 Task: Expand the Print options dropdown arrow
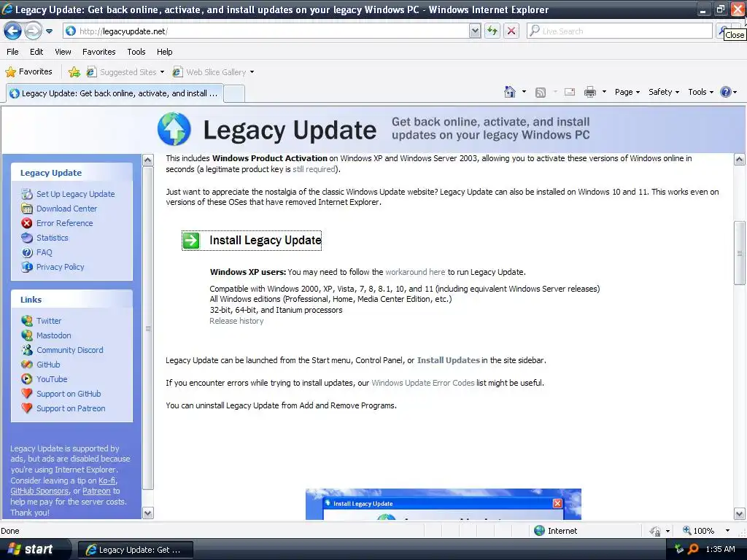604,91
